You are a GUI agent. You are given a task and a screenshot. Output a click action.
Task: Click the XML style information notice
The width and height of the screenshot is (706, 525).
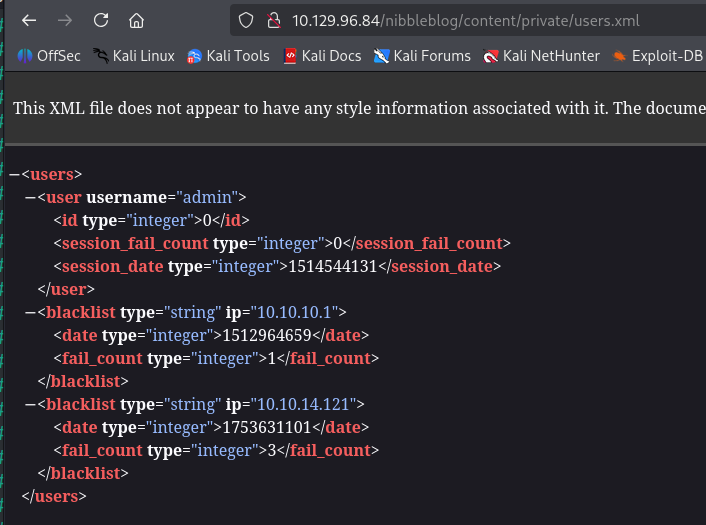pos(359,108)
